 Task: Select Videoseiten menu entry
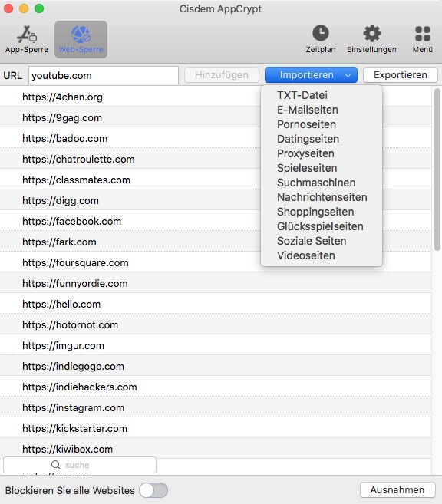tap(322, 255)
